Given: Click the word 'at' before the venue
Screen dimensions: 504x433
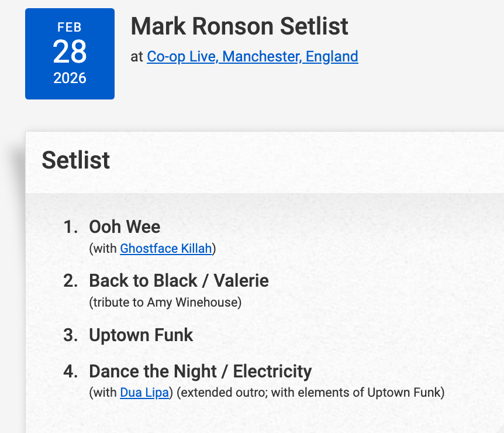Looking at the screenshot, I should coord(137,57).
